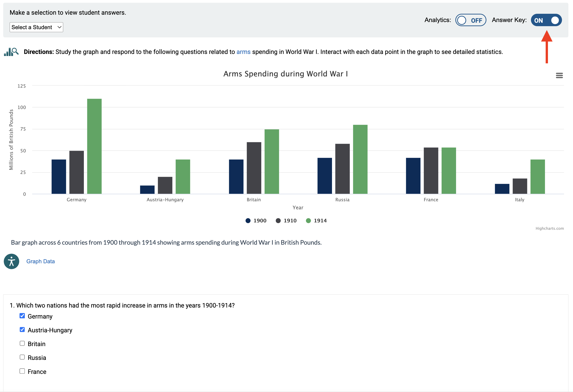Click Germany's 1900 navy bar
573x392 pixels.
(59, 177)
